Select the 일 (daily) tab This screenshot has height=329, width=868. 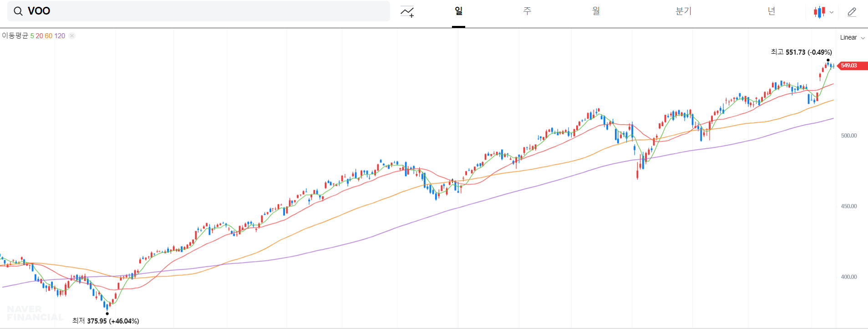pyautogui.click(x=458, y=11)
